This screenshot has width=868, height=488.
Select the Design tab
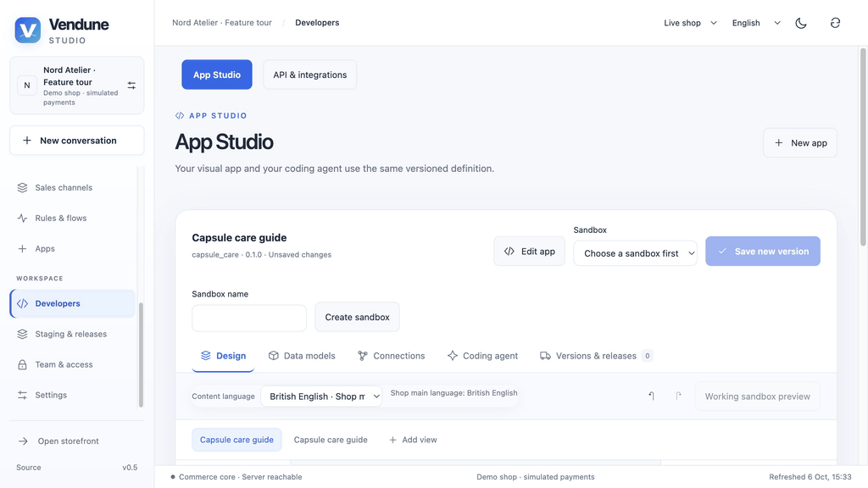(223, 356)
